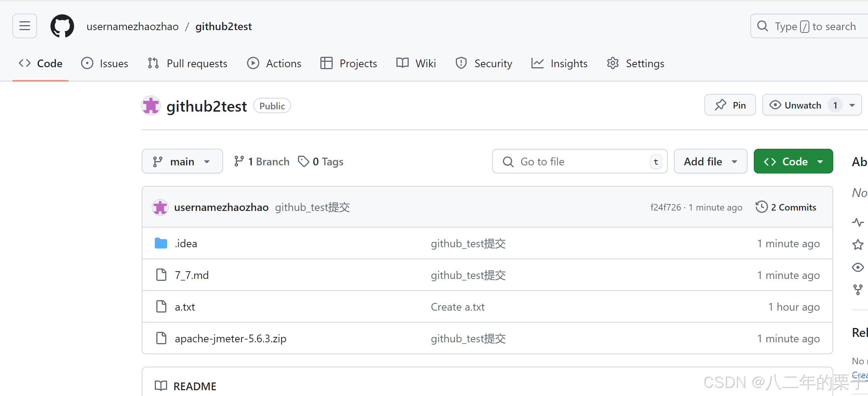
Task: View the 0 Tags link
Action: tap(321, 161)
